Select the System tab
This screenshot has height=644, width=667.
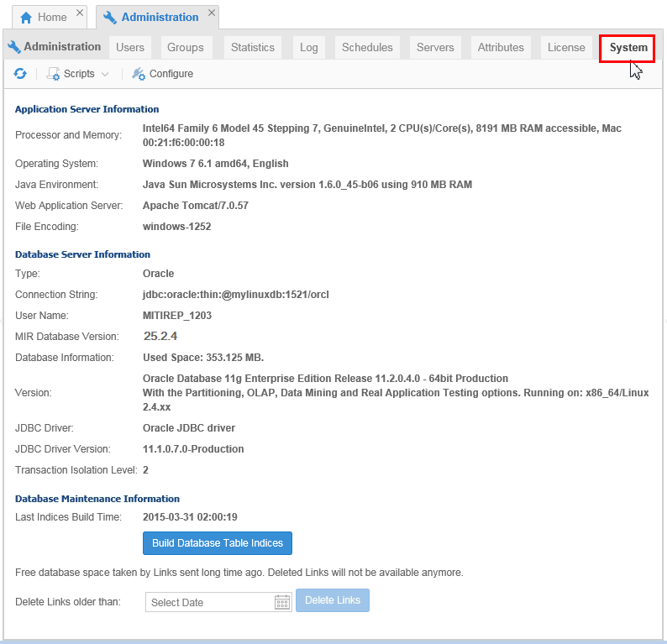tap(628, 48)
